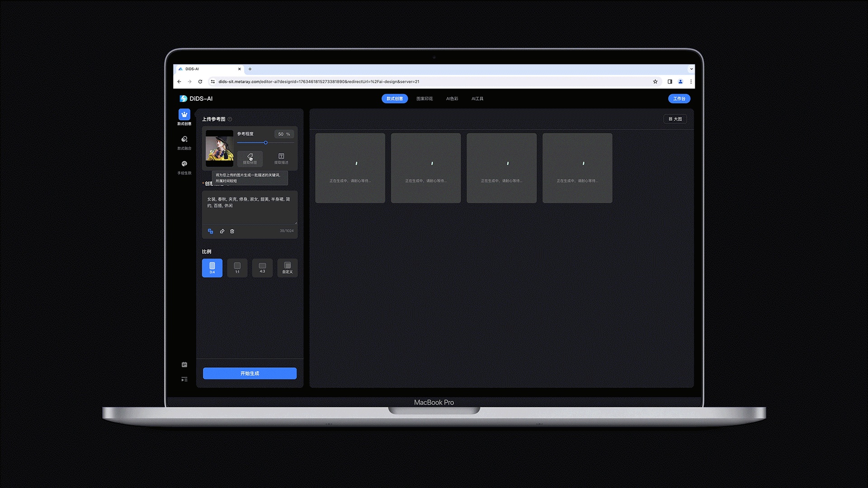Open the 款式融合 sidebar tool
The image size is (868, 488).
[x=184, y=142]
